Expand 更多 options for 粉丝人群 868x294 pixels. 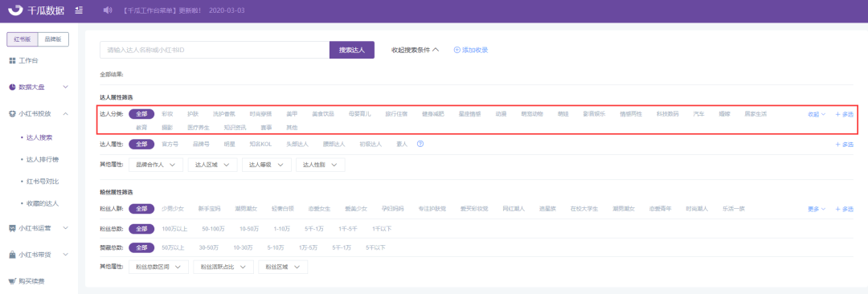[817, 209]
